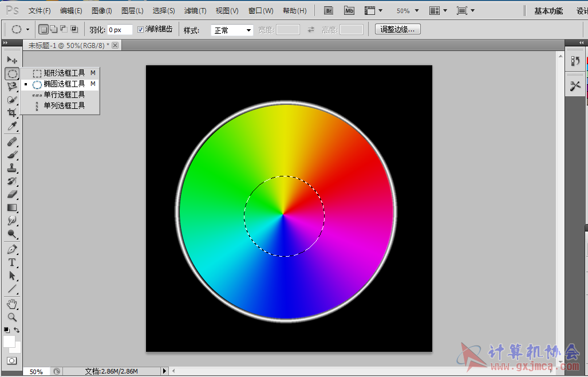Open the status bar info arrow menu

tap(164, 371)
